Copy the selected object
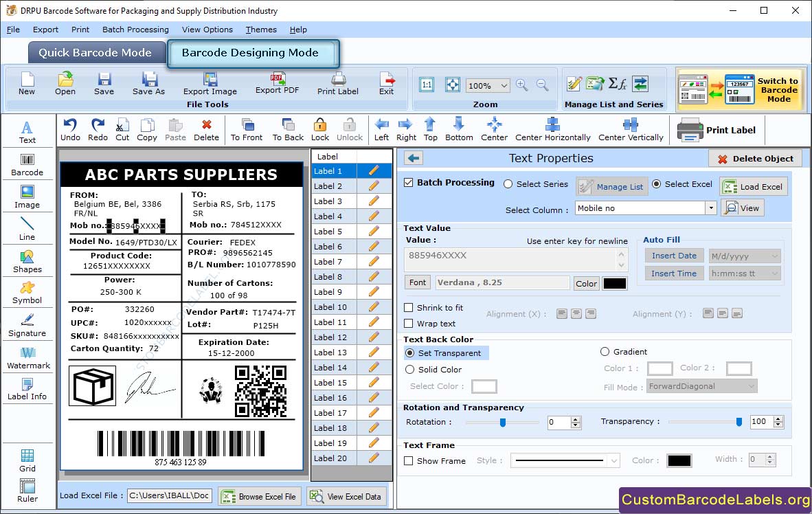This screenshot has height=514, width=812. coord(146,130)
